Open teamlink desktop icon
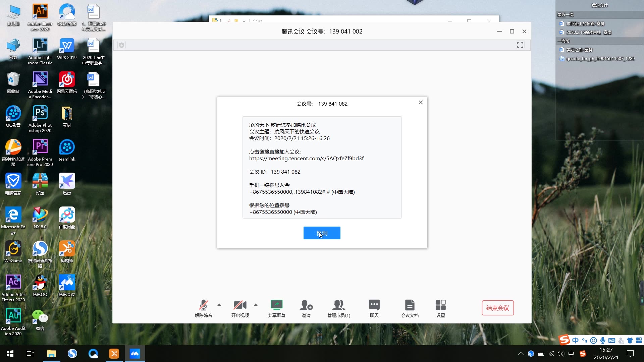Screen dimensions: 644x362 (67, 150)
